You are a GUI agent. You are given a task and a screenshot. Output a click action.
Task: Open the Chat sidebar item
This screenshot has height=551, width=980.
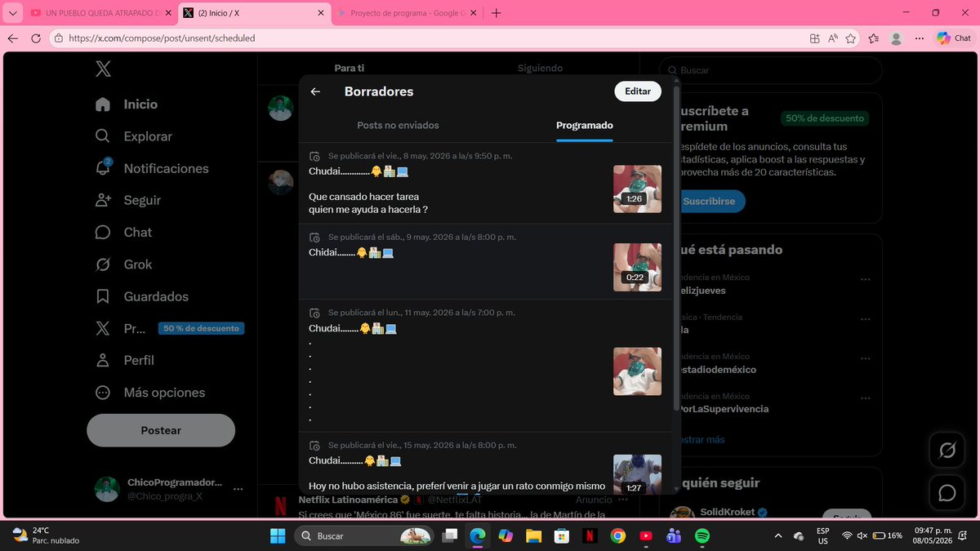point(123,233)
